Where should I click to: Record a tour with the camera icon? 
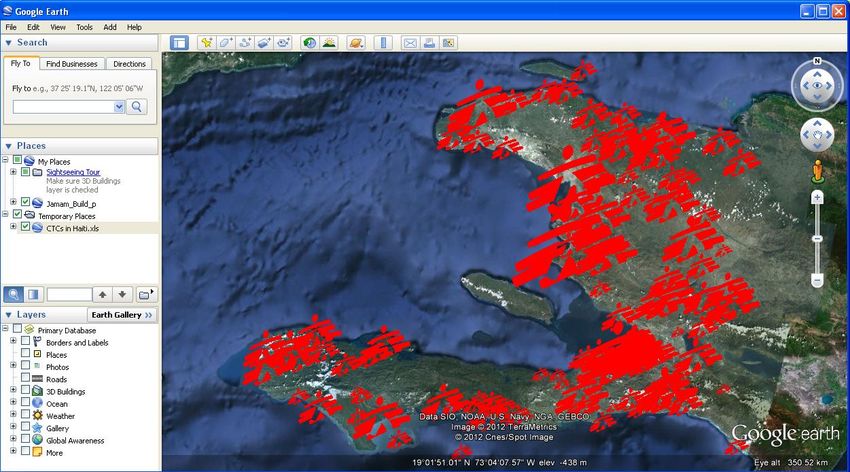(283, 43)
